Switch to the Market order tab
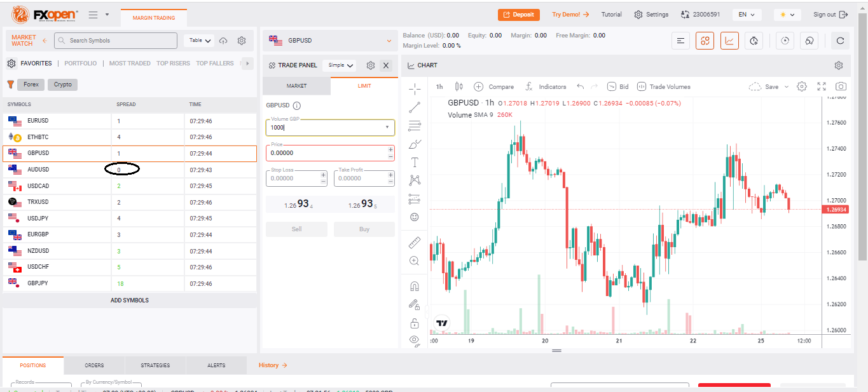The image size is (868, 392). pos(296,86)
